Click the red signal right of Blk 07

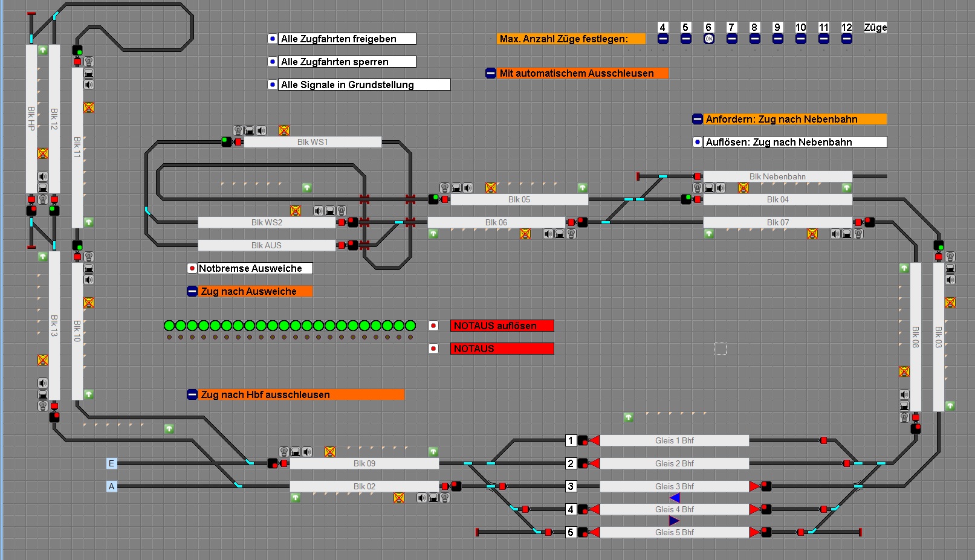point(858,222)
